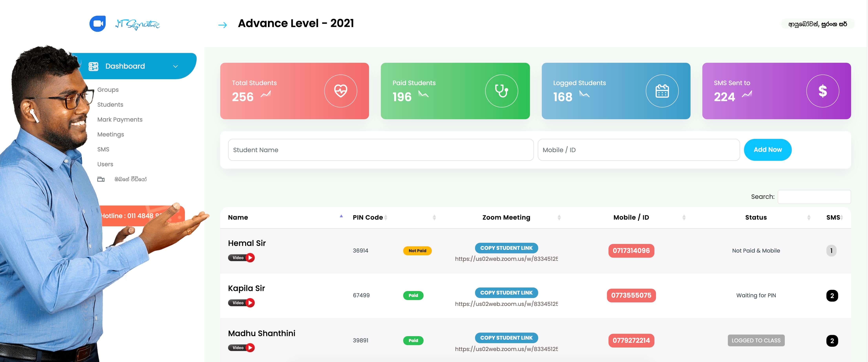This screenshot has width=868, height=362.
Task: Open the Mark Payments menu item
Action: coord(120,120)
